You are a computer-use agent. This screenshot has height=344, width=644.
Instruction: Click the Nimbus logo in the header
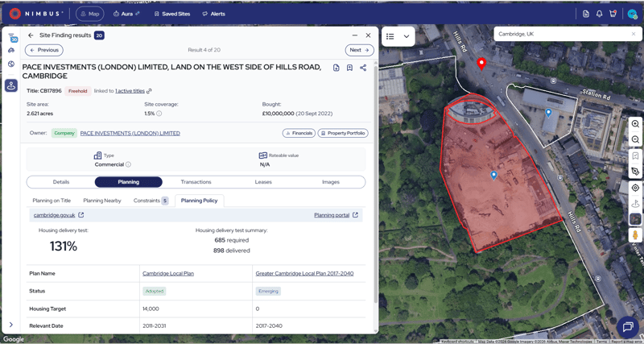tap(36, 14)
